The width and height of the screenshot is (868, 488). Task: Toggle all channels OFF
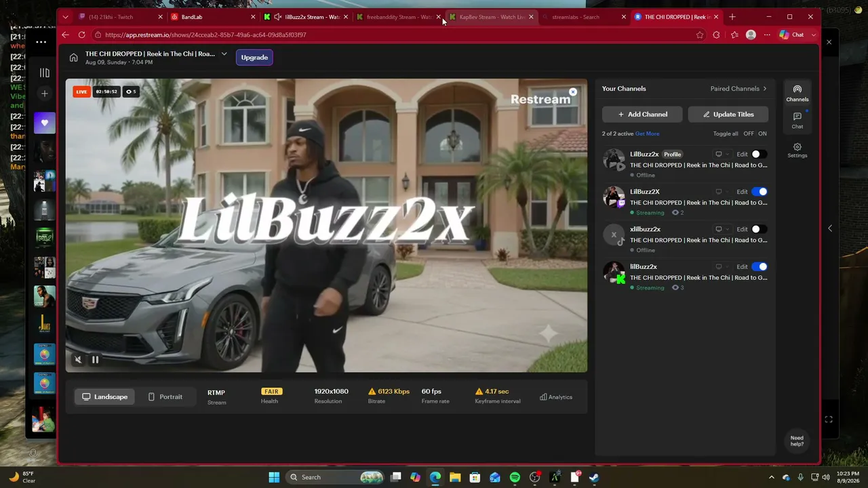click(x=749, y=134)
